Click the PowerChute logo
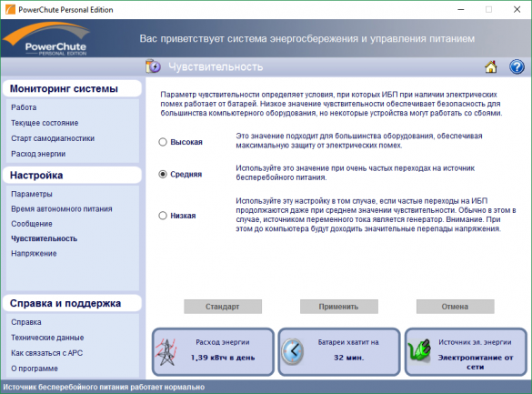Image resolution: width=532 pixels, height=394 pixels. coord(46,39)
